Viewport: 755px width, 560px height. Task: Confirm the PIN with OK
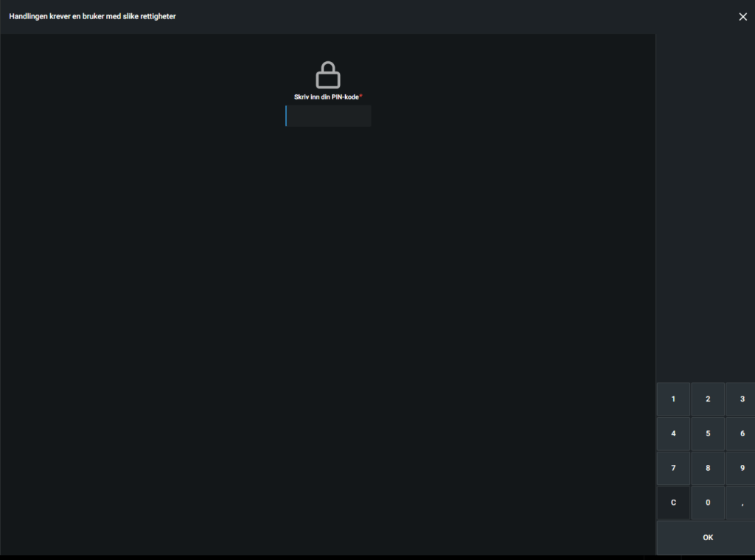pos(707,538)
